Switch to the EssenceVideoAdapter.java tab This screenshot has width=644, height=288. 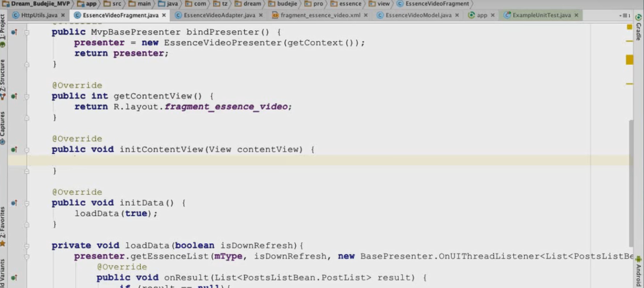coord(215,15)
